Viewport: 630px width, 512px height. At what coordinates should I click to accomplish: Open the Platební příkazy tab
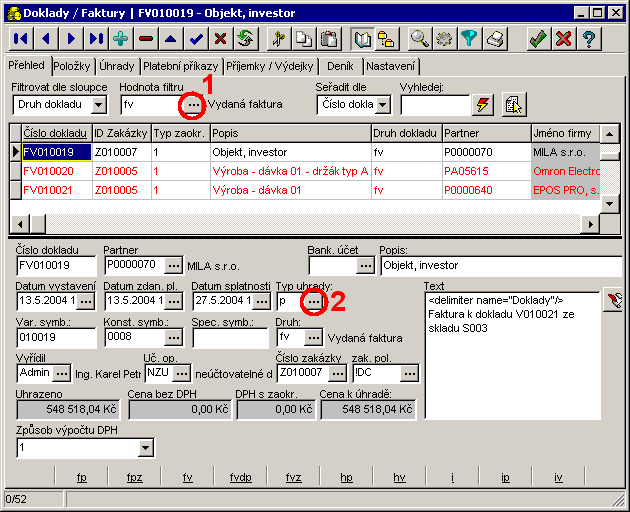point(182,66)
